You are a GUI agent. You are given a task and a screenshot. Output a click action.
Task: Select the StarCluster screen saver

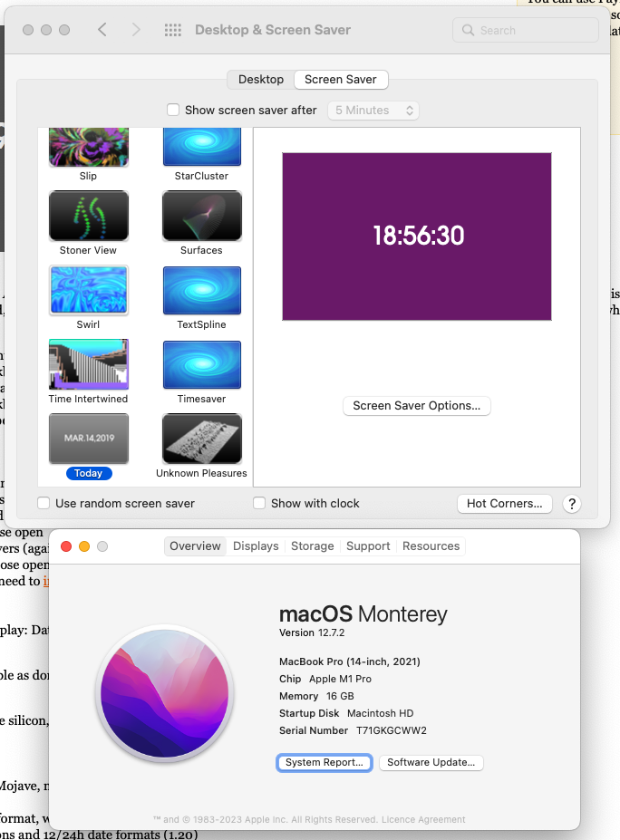[202, 148]
